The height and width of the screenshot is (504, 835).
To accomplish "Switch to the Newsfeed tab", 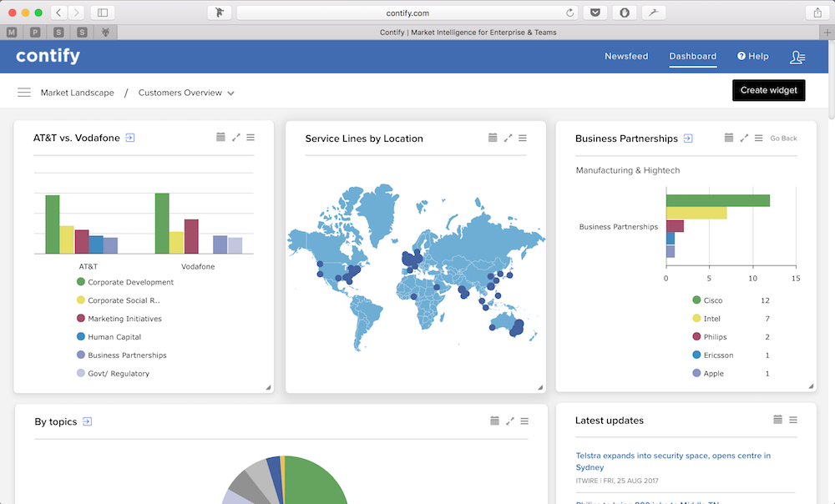I will (x=626, y=56).
